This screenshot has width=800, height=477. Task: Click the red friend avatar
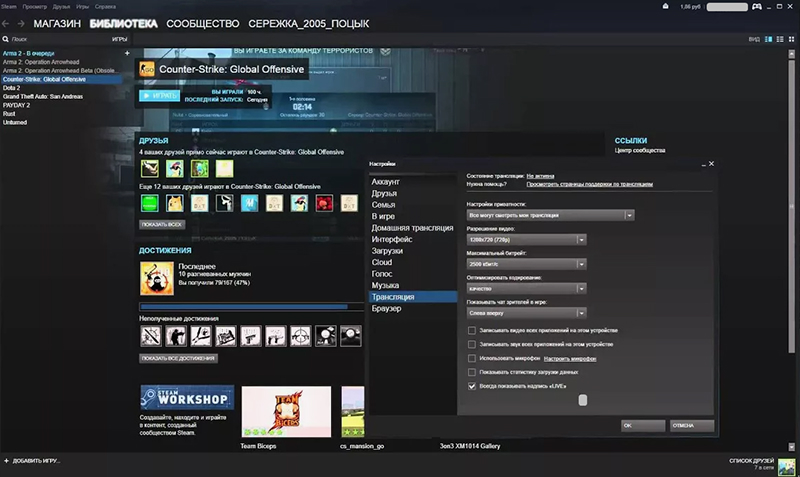pos(324,203)
